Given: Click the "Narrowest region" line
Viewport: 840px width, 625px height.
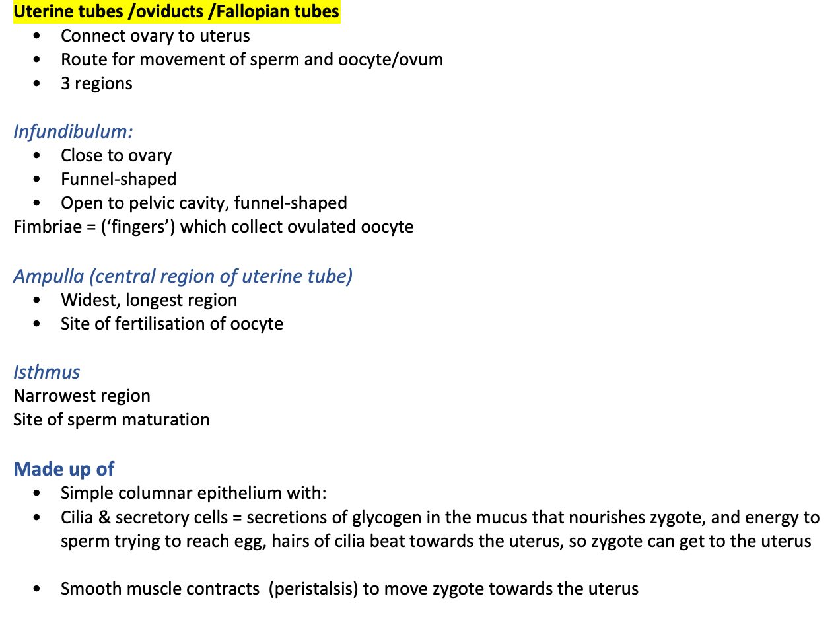Looking at the screenshot, I should click(82, 396).
